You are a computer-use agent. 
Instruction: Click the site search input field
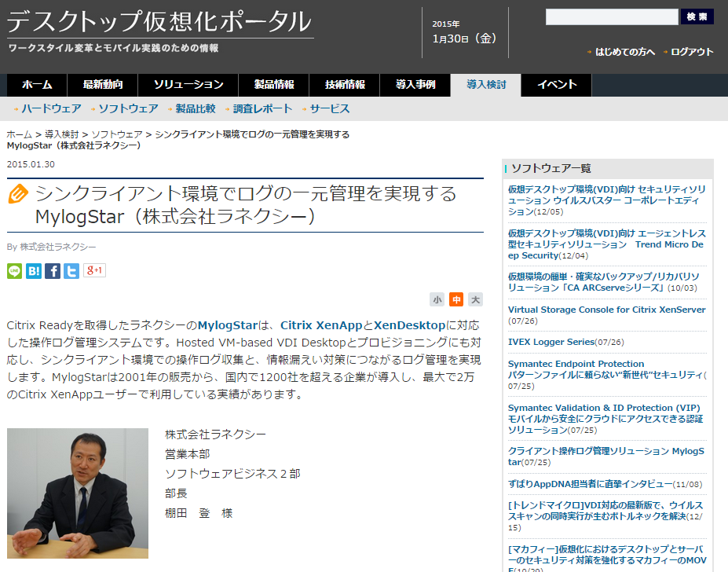pyautogui.click(x=612, y=16)
